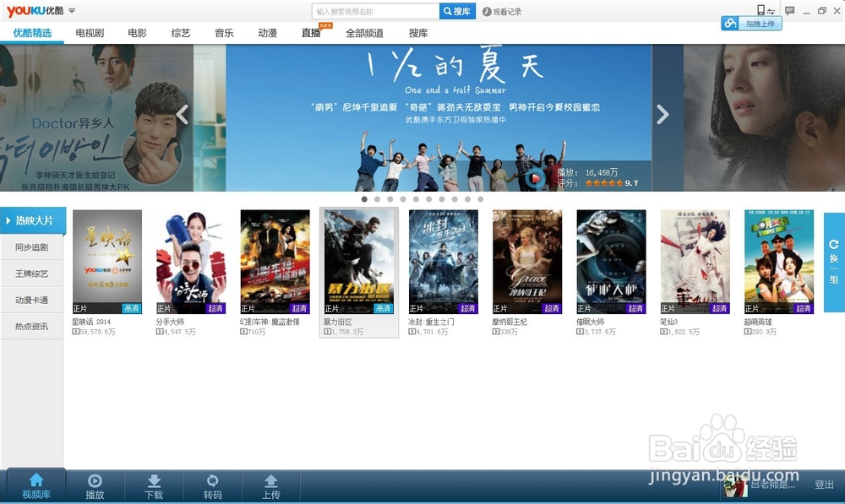845x504 pixels.
Task: Click the 登出 logout link
Action: pos(824,485)
